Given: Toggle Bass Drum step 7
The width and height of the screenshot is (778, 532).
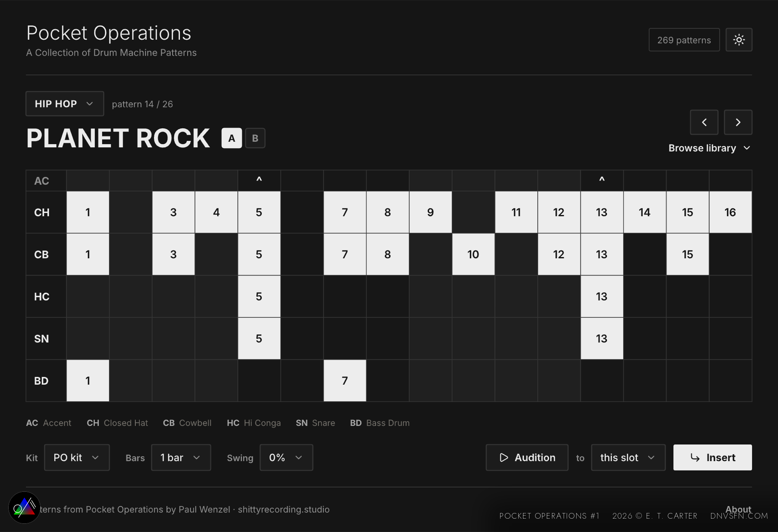Looking at the screenshot, I should tap(345, 380).
